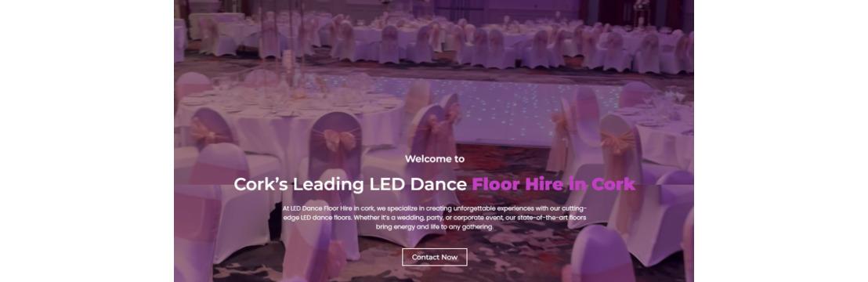Click the gold bow on center chair
The width and height of the screenshot is (868, 282).
coord(339,139)
